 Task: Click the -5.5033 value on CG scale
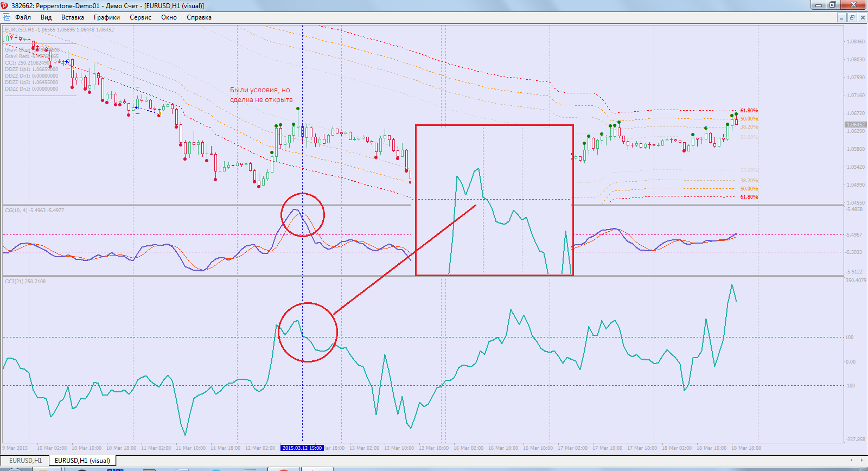(x=854, y=252)
